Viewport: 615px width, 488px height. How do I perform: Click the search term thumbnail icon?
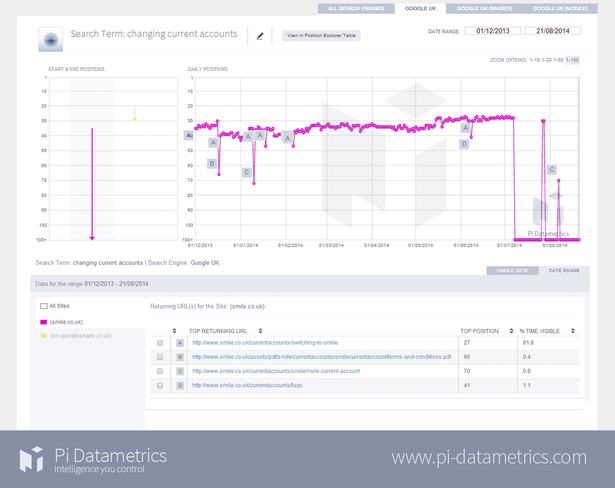click(51, 39)
